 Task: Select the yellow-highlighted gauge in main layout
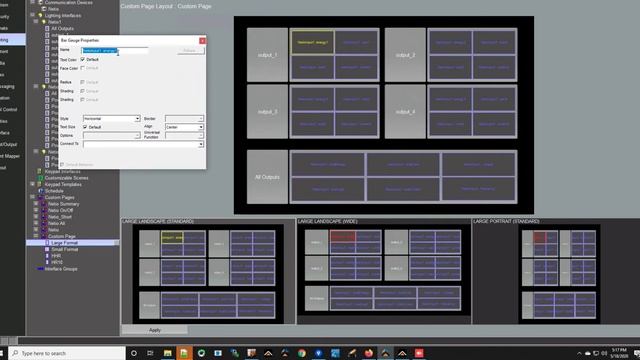[312, 42]
